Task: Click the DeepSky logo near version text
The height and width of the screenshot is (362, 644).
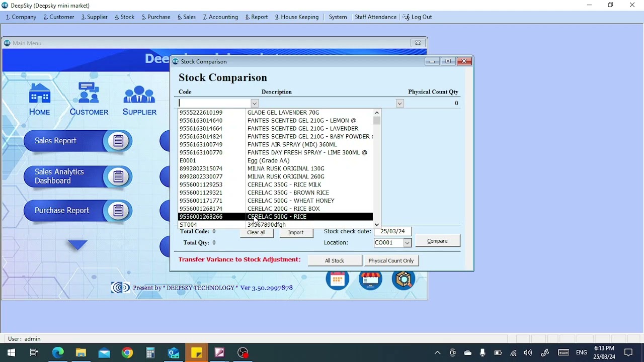Action: pos(120,288)
